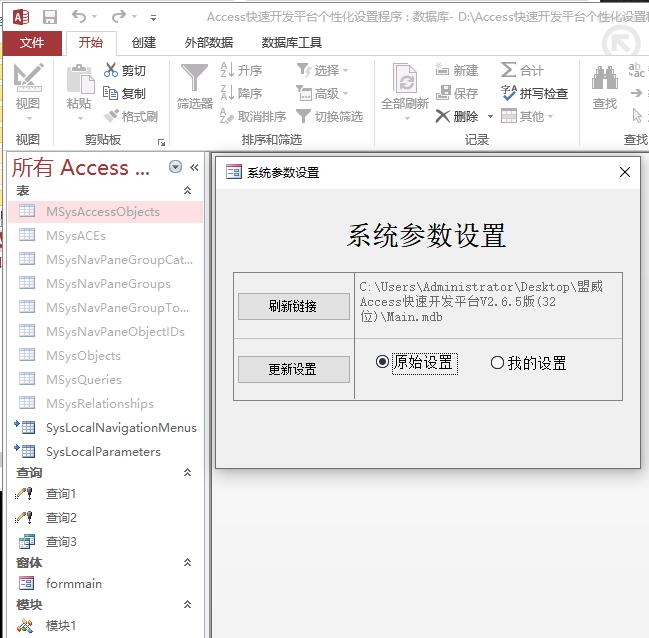This screenshot has width=649, height=638.
Task: Select the MSysAccessObjects table
Action: pyautogui.click(x=106, y=212)
